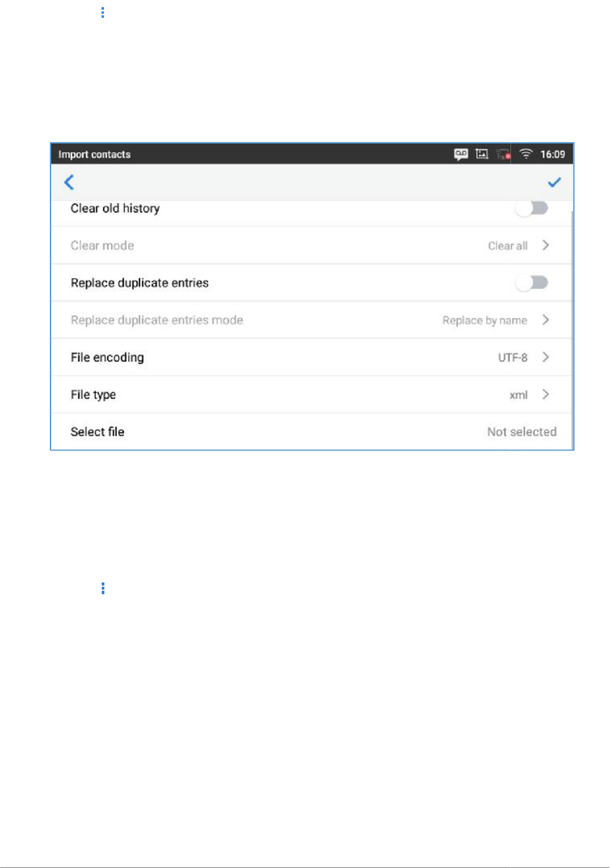Viewport: 610px width, 868px height.
Task: Select the File type row
Action: pyautogui.click(x=311, y=395)
